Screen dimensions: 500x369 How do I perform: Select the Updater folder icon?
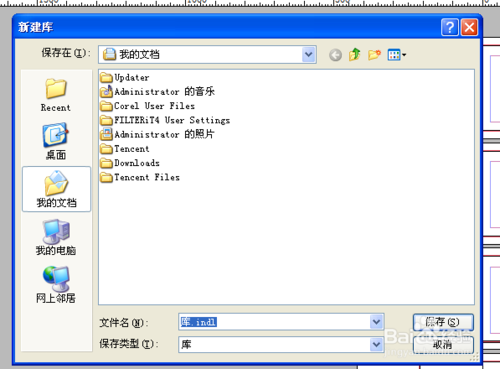tap(107, 78)
